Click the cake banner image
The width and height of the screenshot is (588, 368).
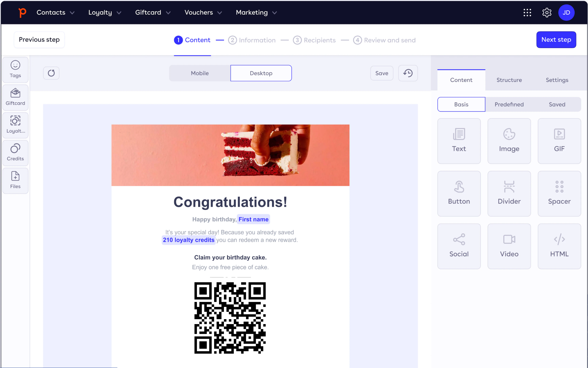230,155
